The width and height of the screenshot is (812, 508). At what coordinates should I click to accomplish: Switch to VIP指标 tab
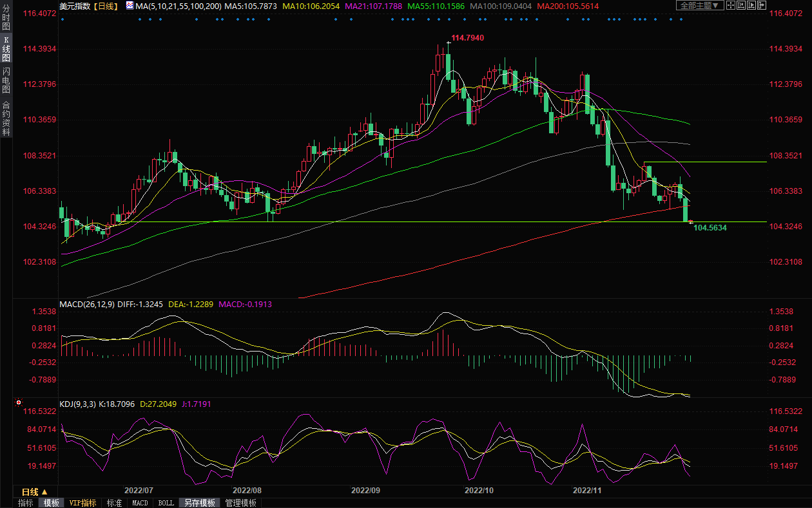82,503
